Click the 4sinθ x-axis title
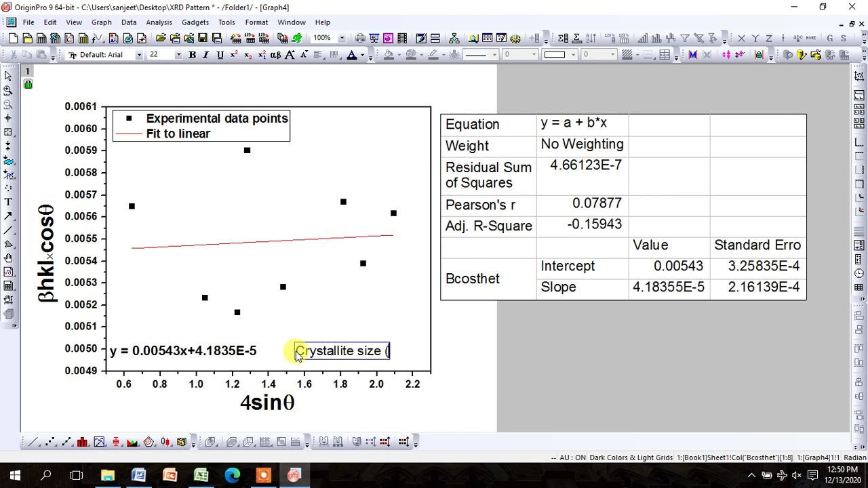This screenshot has width=868, height=488. coord(267,403)
